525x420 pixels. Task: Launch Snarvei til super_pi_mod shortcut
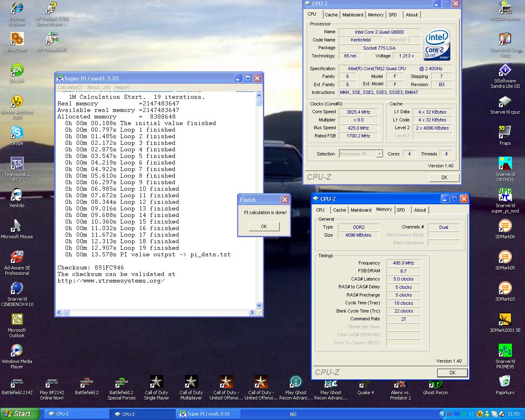coord(505,201)
